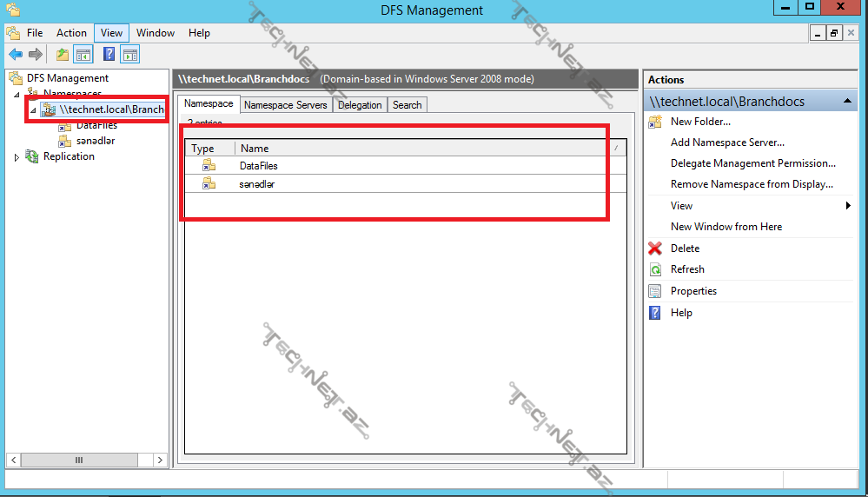Toggle the Show/Hide Action Pane icon

click(x=129, y=55)
